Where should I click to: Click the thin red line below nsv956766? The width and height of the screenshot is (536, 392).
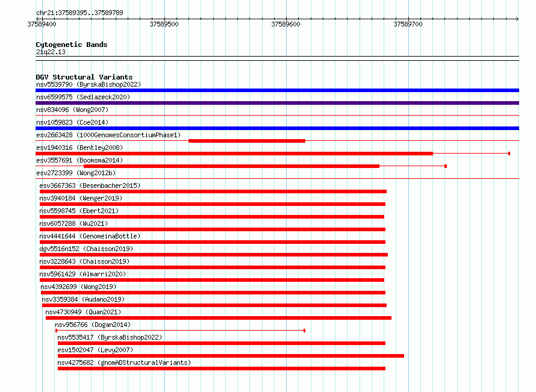181,331
